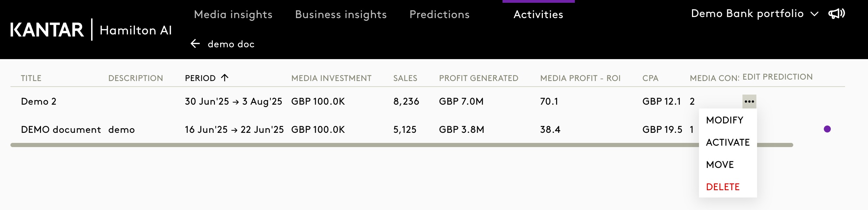This screenshot has height=210, width=868.
Task: Click the horizontal table scrollbar
Action: point(348,145)
